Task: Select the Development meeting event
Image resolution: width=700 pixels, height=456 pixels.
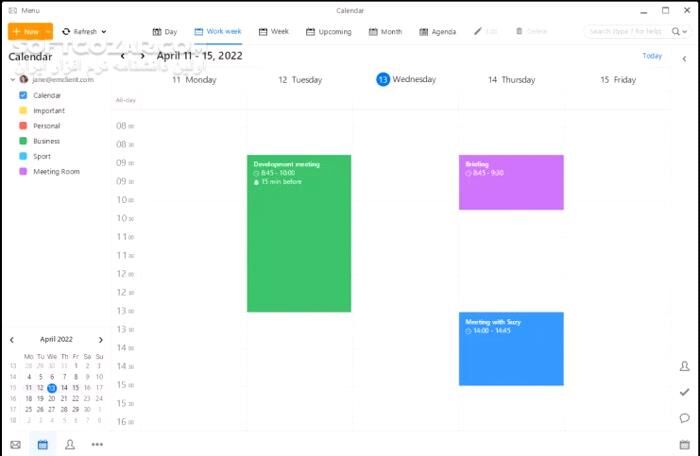Action: 299,233
